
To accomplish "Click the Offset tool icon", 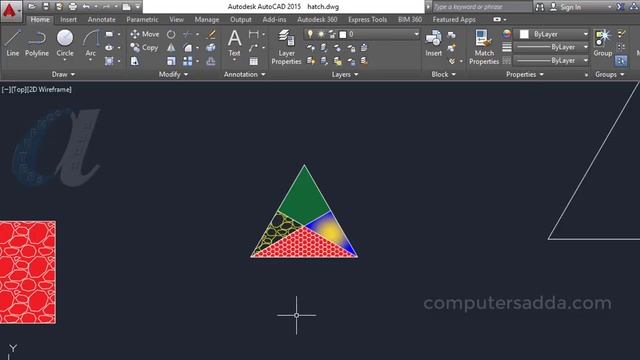I will (211, 61).
